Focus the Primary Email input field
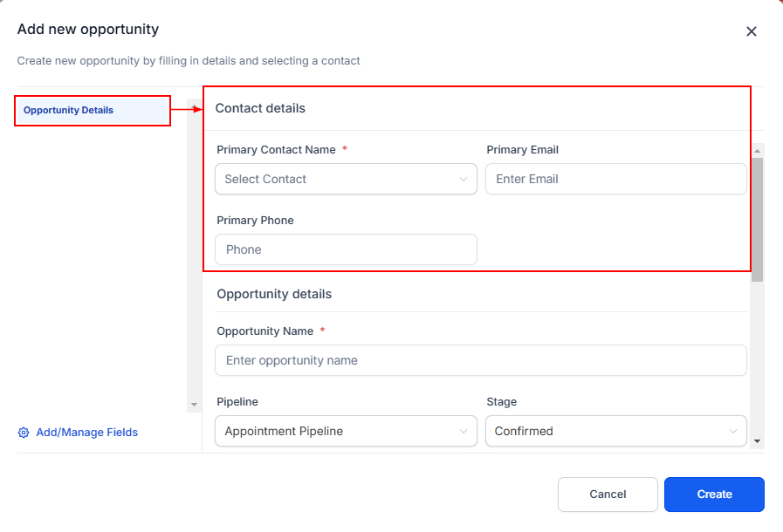Screen dimensions: 783x532 click(x=615, y=179)
